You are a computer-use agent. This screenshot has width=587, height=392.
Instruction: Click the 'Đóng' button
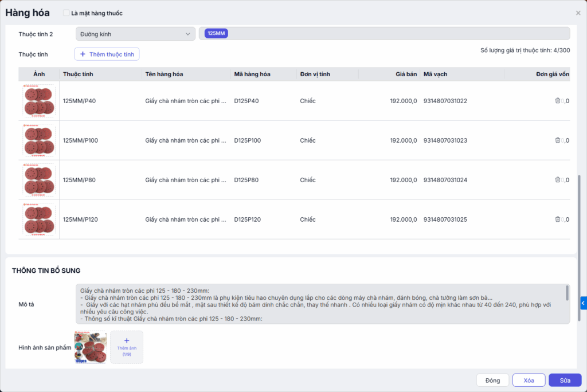492,381
